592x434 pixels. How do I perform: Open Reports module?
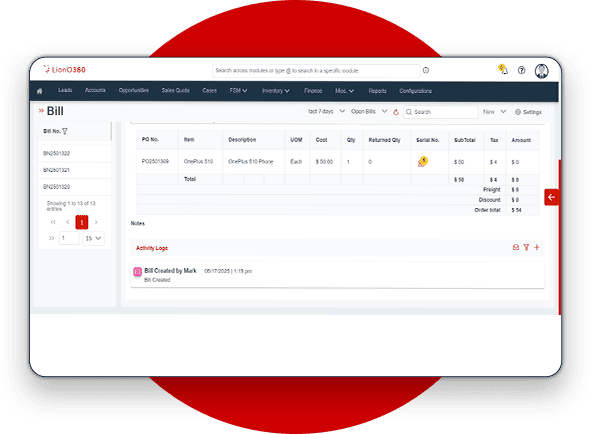(378, 91)
